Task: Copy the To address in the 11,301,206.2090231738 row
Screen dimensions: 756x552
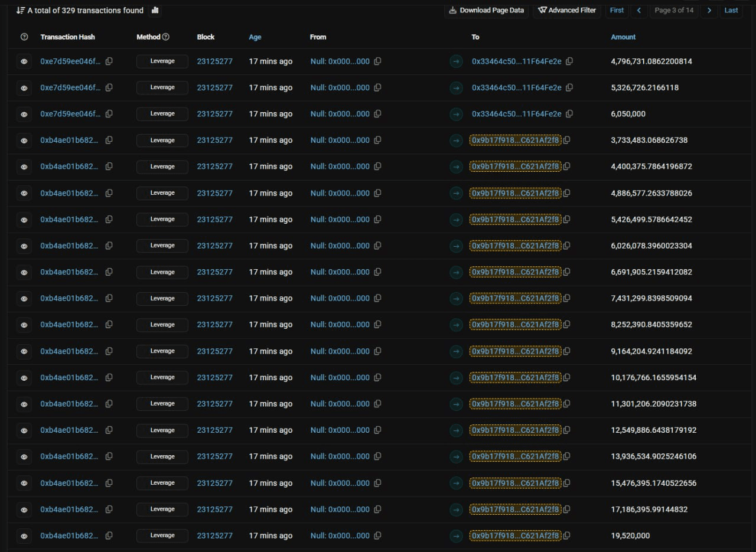Action: (x=566, y=404)
